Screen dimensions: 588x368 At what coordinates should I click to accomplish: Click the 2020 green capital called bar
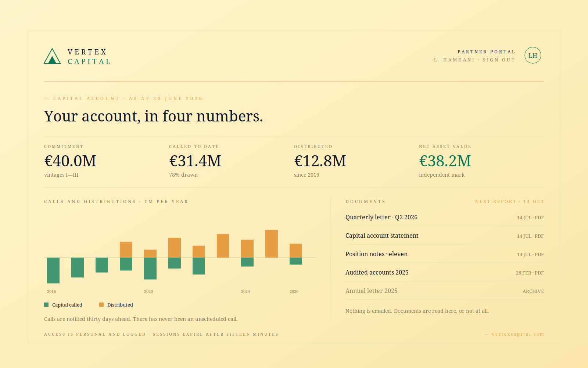[150, 268]
